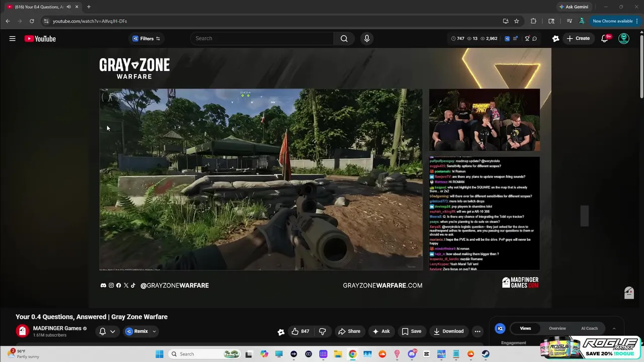Click the vidIQ logo in side panel

click(500, 328)
